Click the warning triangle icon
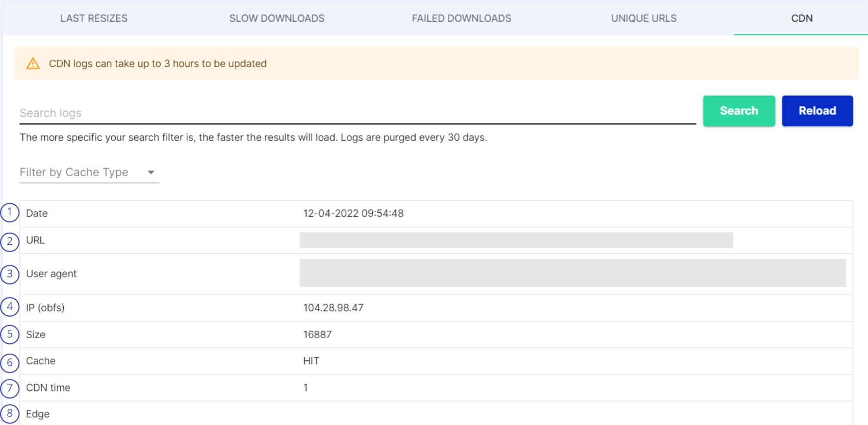Screen dimensions: 868x425 [33, 64]
